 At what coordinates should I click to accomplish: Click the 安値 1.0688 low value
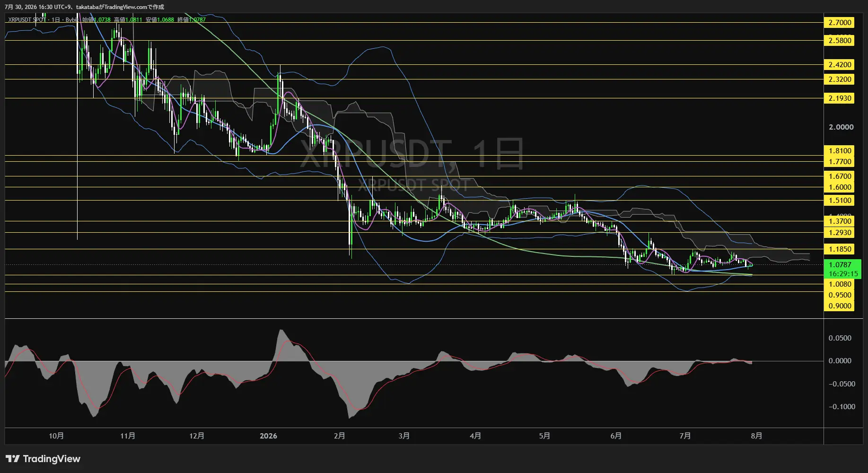tap(160, 20)
